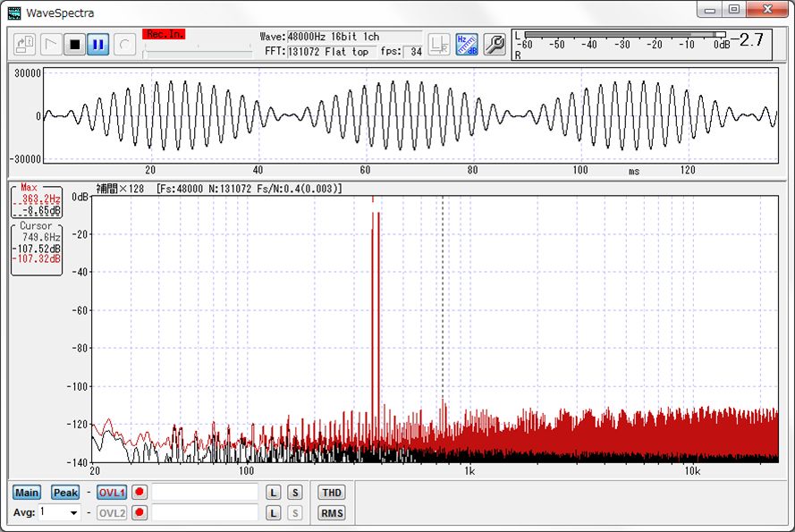795x532 pixels.
Task: Select the Play triangle icon
Action: [51, 44]
